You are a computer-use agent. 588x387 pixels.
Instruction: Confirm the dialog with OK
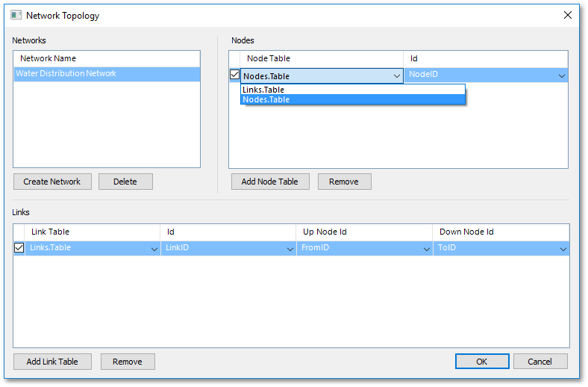[482, 362]
